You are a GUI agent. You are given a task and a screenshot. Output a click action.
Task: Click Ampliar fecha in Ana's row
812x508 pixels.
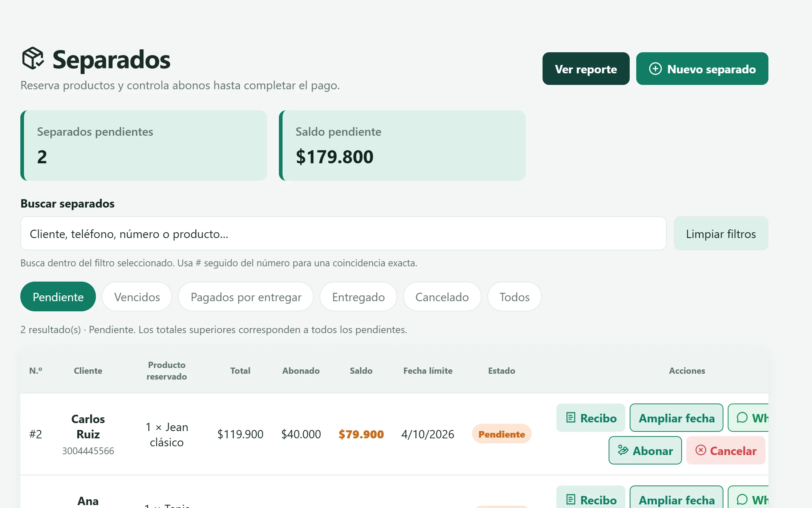676,499
